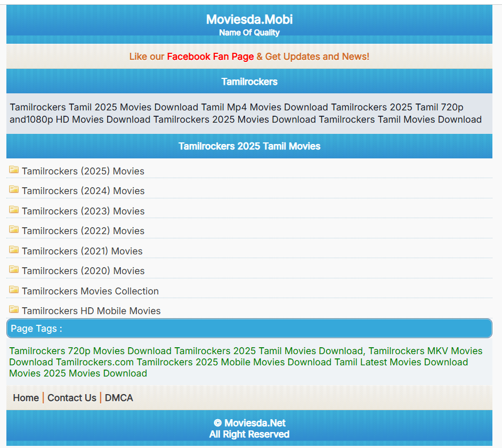
Task: Click folder icon beside Tamilrockers HD Mobile Movies
Action: tap(14, 309)
